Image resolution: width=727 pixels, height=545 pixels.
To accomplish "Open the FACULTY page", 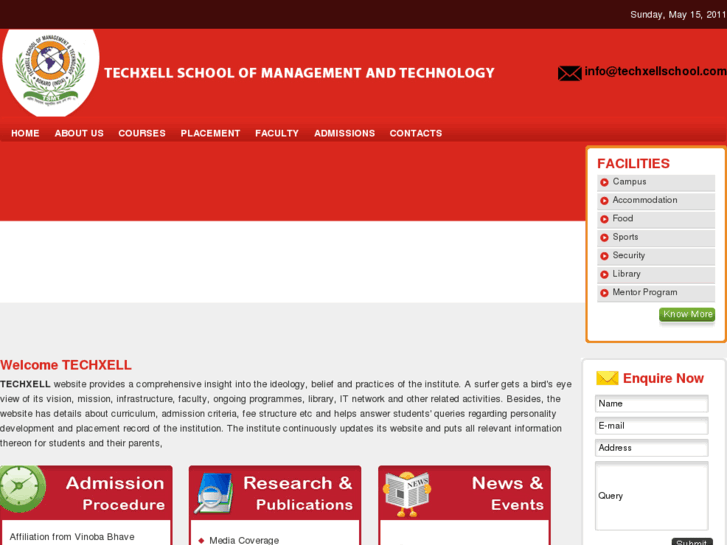I will (277, 133).
